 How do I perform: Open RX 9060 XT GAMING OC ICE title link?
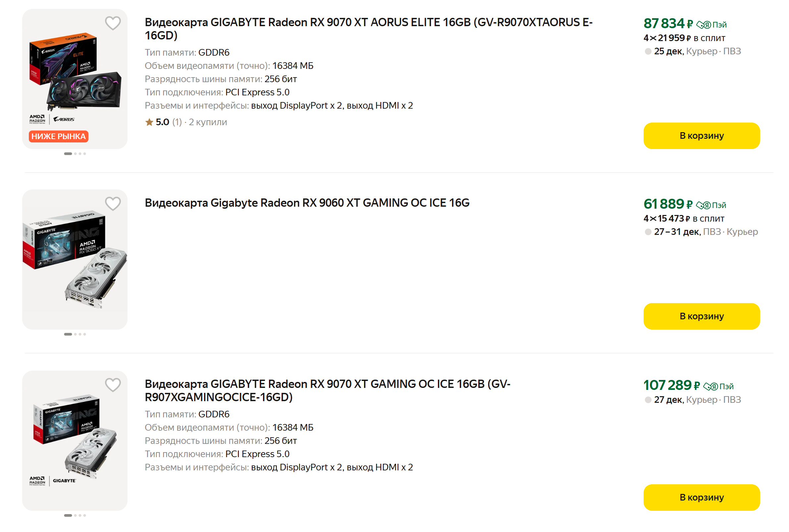[x=307, y=203]
